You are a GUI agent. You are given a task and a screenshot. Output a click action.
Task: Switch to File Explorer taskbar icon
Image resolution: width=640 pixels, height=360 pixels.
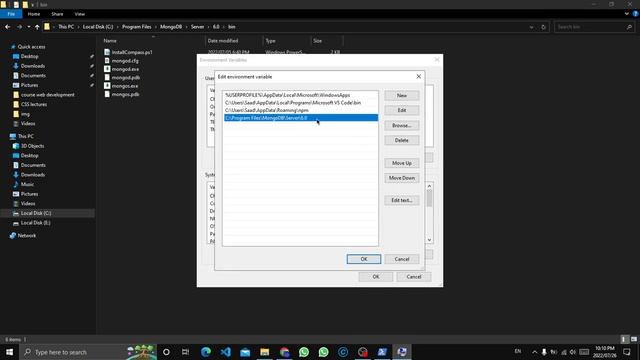264,352
